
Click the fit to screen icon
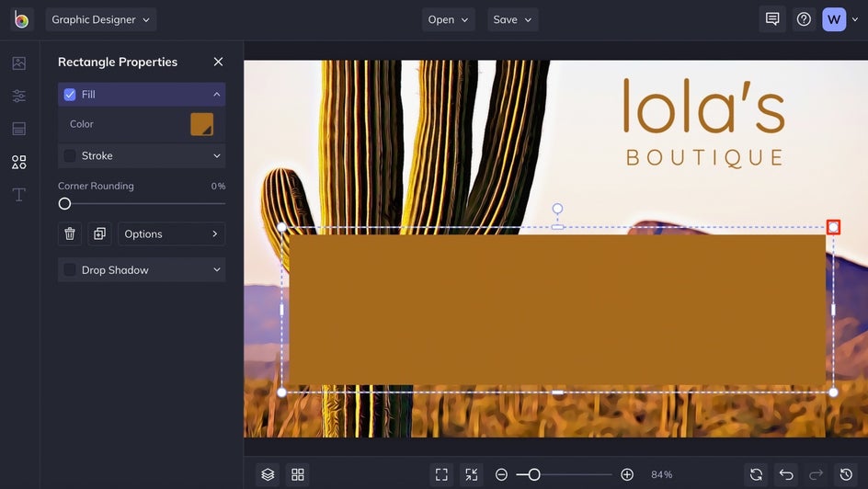point(441,474)
